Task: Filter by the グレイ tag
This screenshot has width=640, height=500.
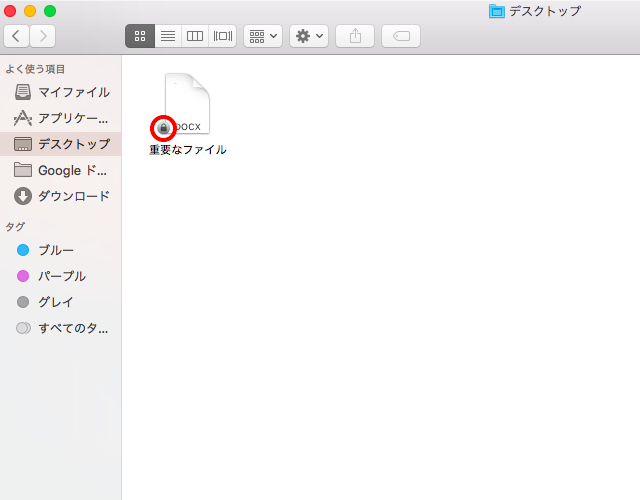Action: 60,302
